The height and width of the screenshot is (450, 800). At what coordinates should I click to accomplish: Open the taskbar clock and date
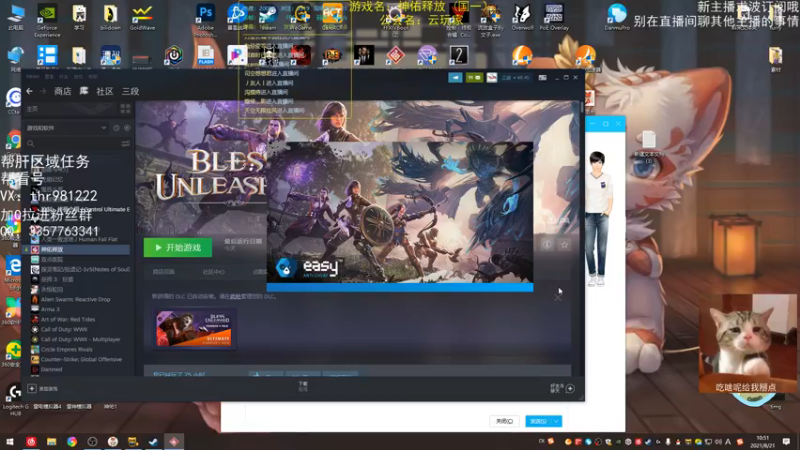pos(763,442)
